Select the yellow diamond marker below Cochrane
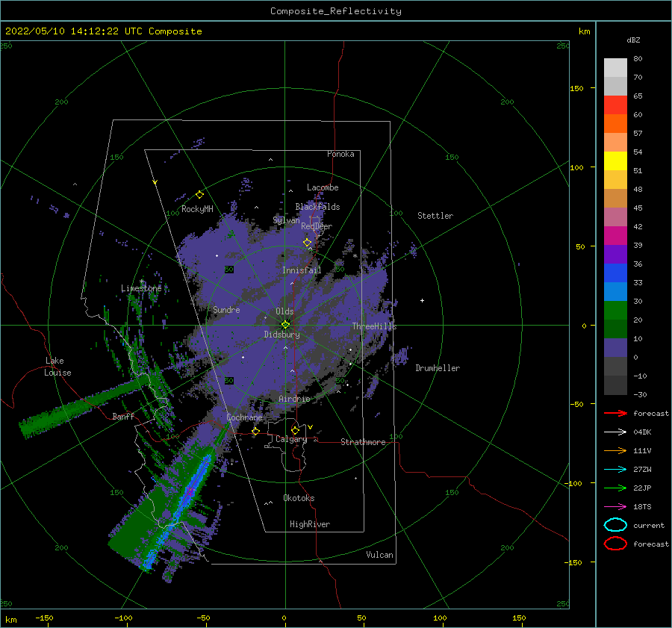The image size is (672, 628). pos(256,431)
